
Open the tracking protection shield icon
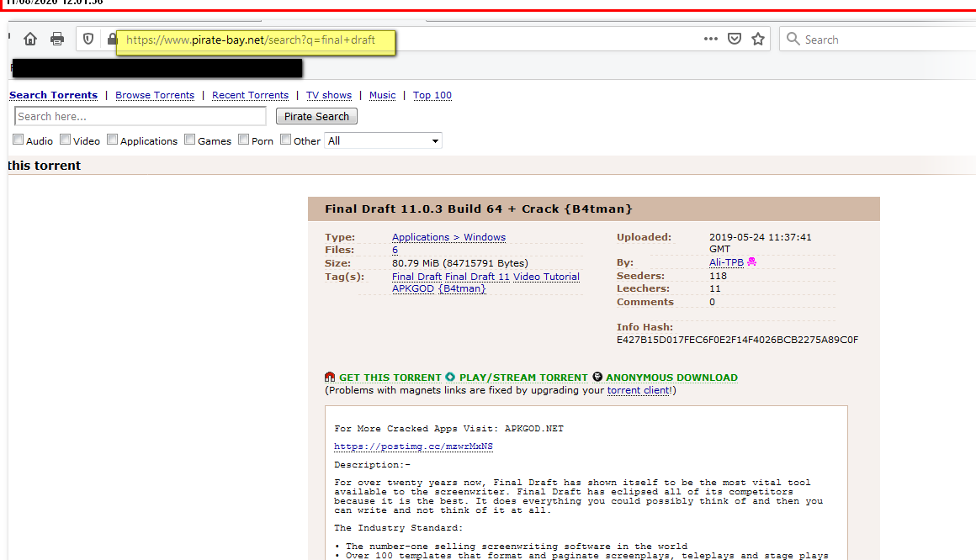[x=88, y=39]
